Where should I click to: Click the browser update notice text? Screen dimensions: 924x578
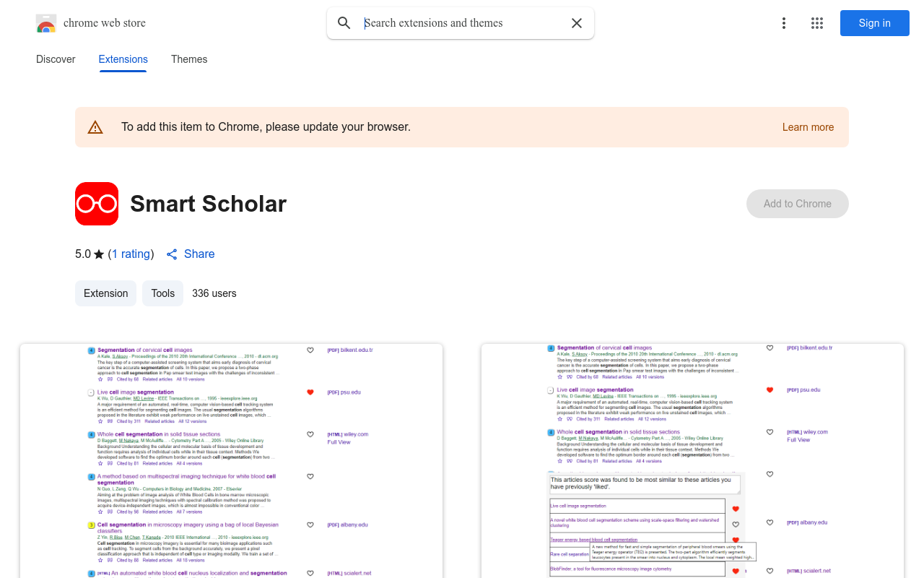point(266,127)
